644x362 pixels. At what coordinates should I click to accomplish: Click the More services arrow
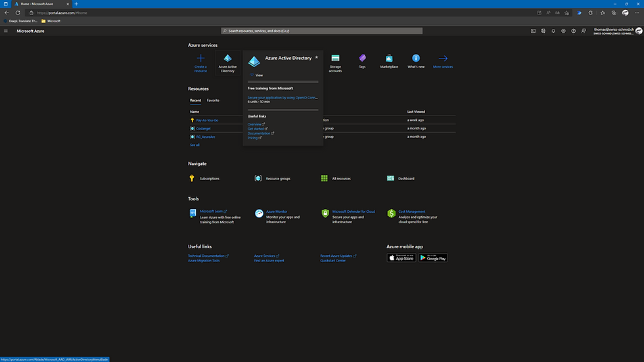point(443,58)
